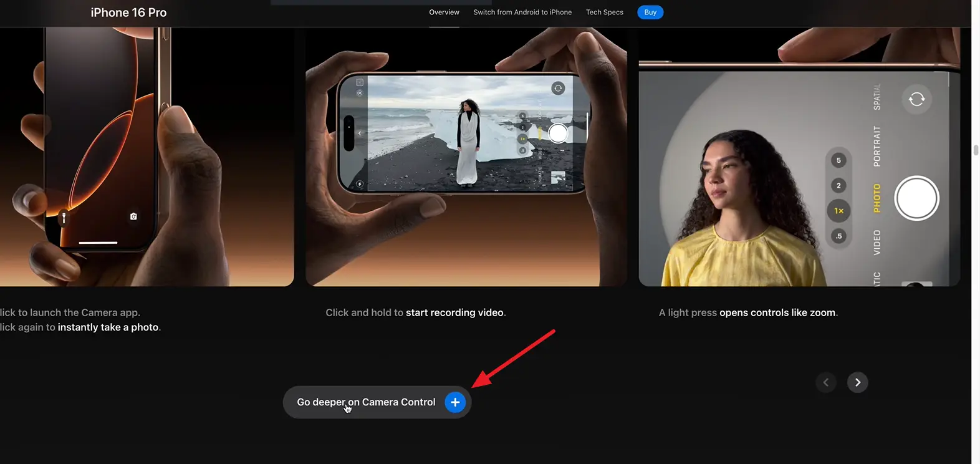Click the blue plus icon
Screen dimensions: 980x464
pyautogui.click(x=455, y=402)
